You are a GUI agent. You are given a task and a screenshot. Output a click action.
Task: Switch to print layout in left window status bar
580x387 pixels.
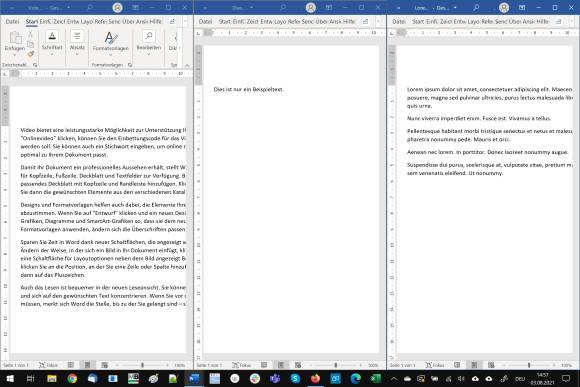point(88,365)
